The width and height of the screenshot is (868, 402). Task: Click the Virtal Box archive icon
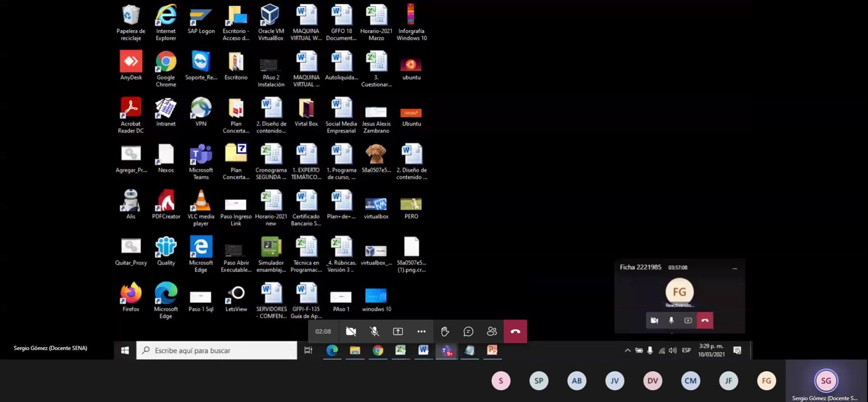(x=306, y=112)
